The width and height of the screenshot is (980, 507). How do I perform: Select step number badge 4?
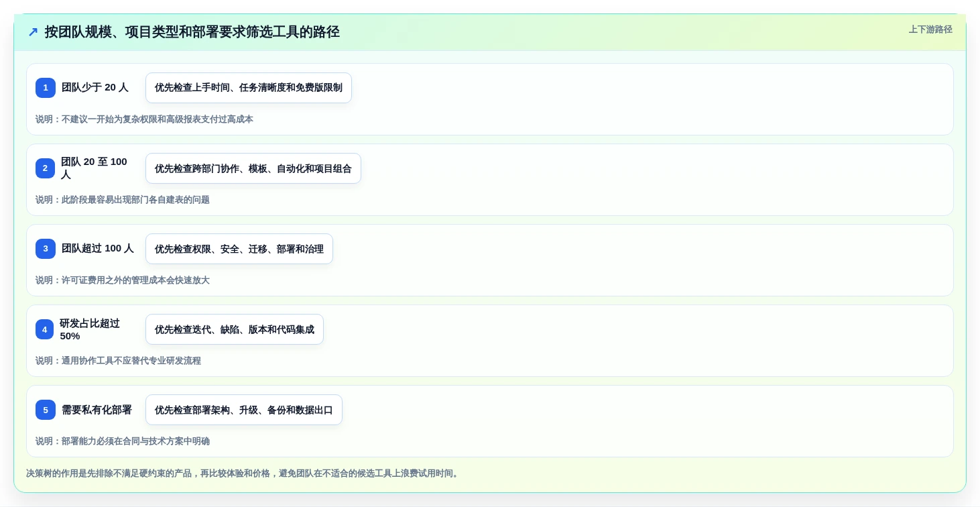tap(45, 329)
